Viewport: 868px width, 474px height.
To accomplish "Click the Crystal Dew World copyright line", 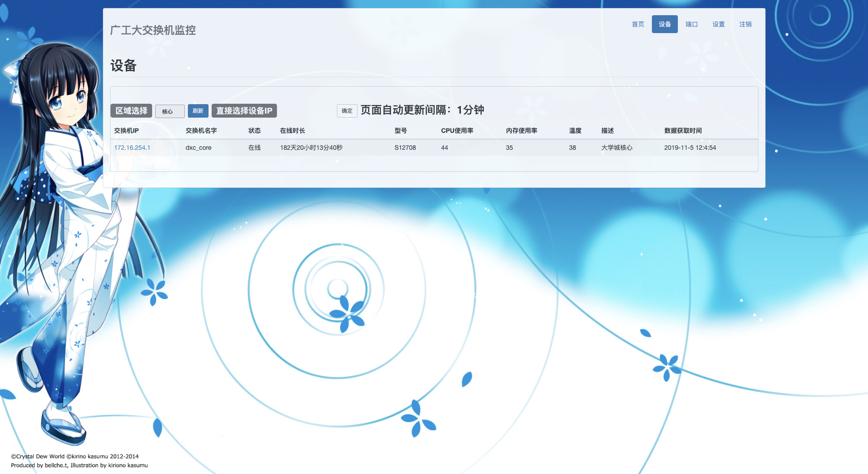I will click(x=75, y=457).
